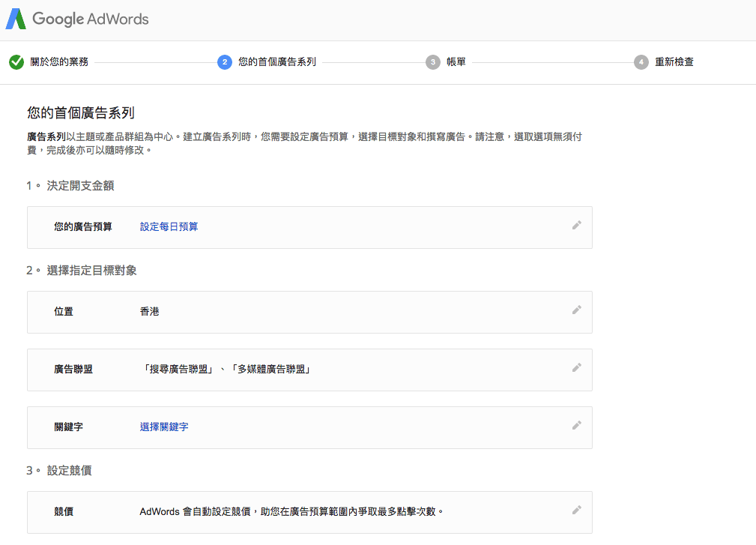The image size is (756, 545).
Task: Click the step 4 circle icon
Action: [641, 62]
